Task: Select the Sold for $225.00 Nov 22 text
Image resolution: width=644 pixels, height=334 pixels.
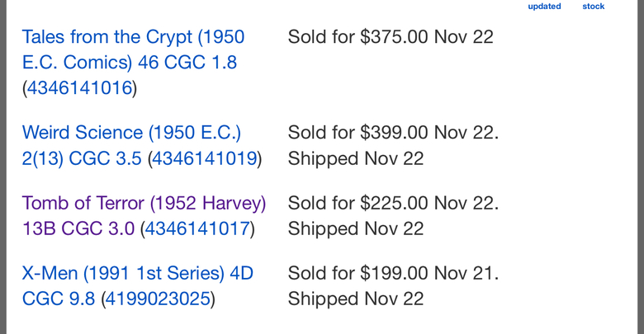Action: point(393,203)
